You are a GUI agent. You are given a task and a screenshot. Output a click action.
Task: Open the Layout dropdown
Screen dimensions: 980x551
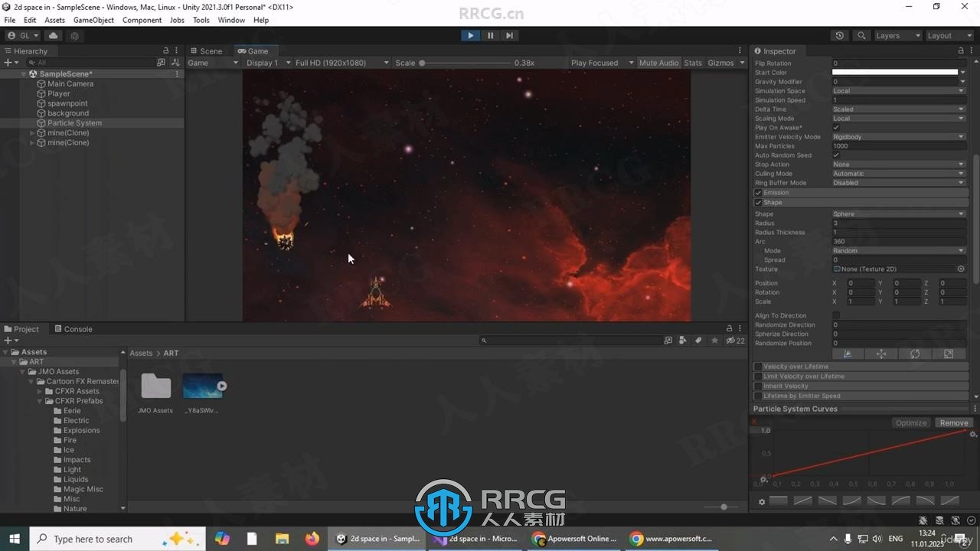click(949, 35)
